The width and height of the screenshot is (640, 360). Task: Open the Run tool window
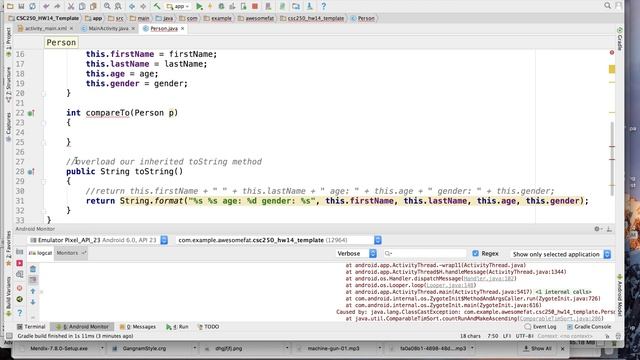pos(178,327)
